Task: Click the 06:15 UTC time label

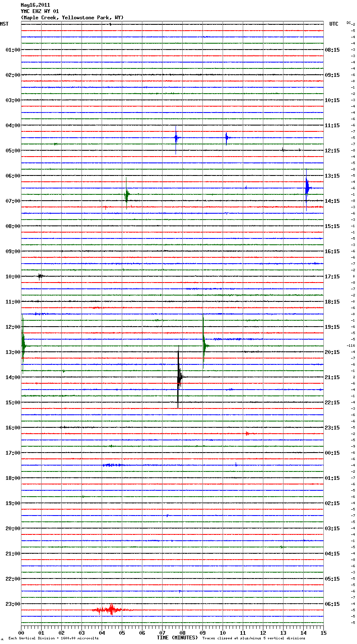Action: tap(332, 604)
